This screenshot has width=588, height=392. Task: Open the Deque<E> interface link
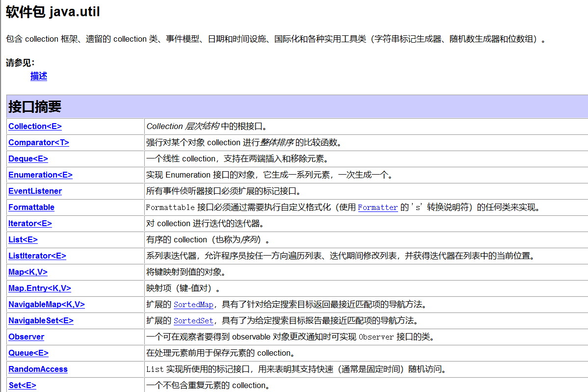(x=28, y=158)
